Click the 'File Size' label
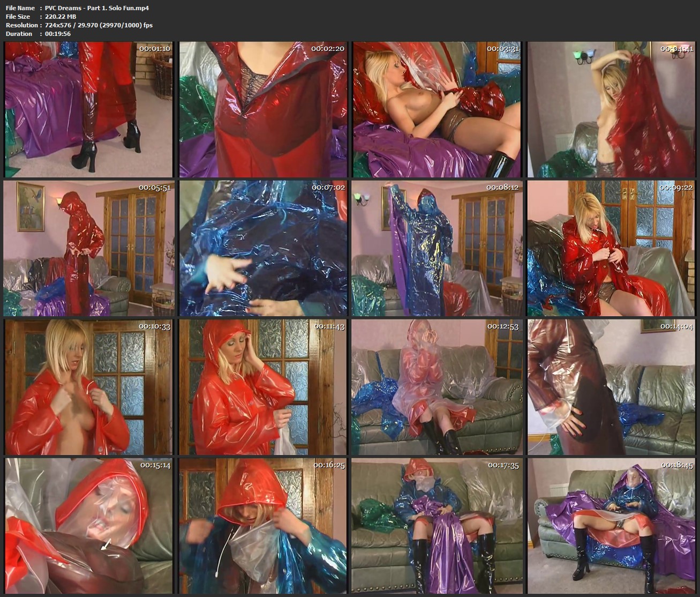 tap(18, 17)
